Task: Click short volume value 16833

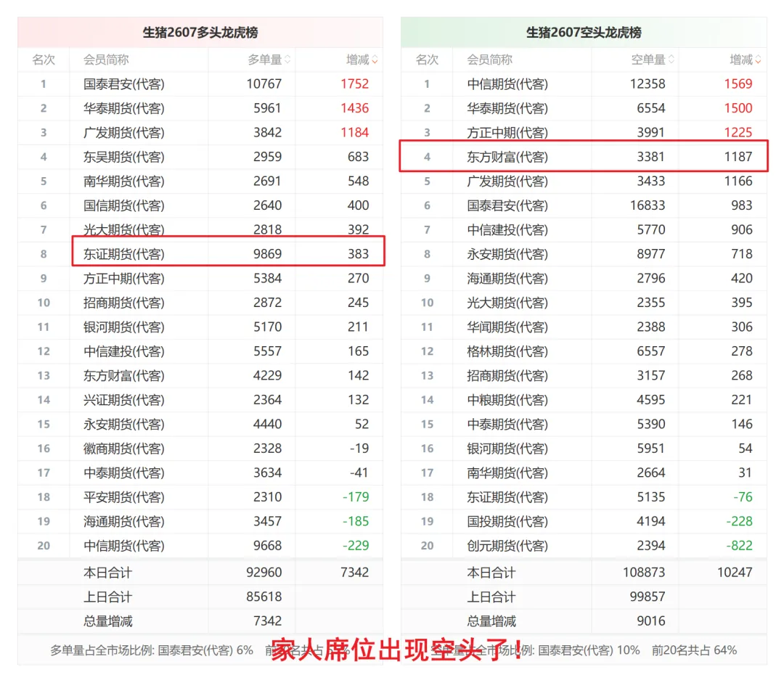Action: point(648,205)
